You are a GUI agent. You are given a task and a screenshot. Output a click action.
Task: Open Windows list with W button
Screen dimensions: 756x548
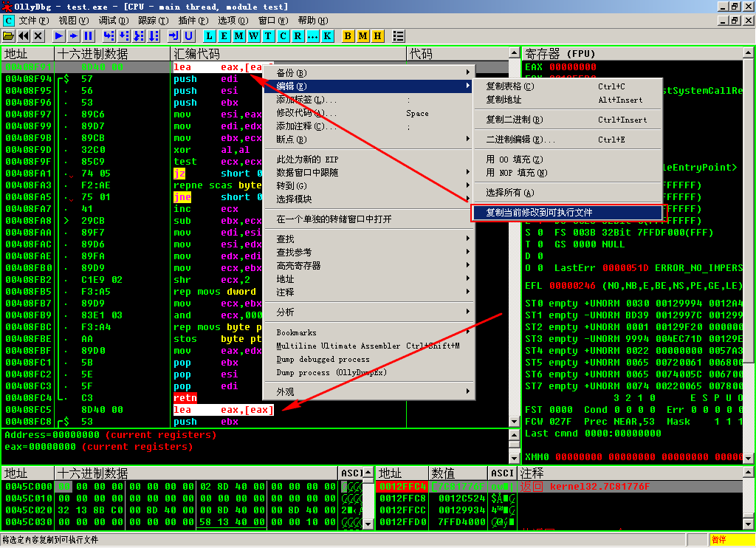254,35
